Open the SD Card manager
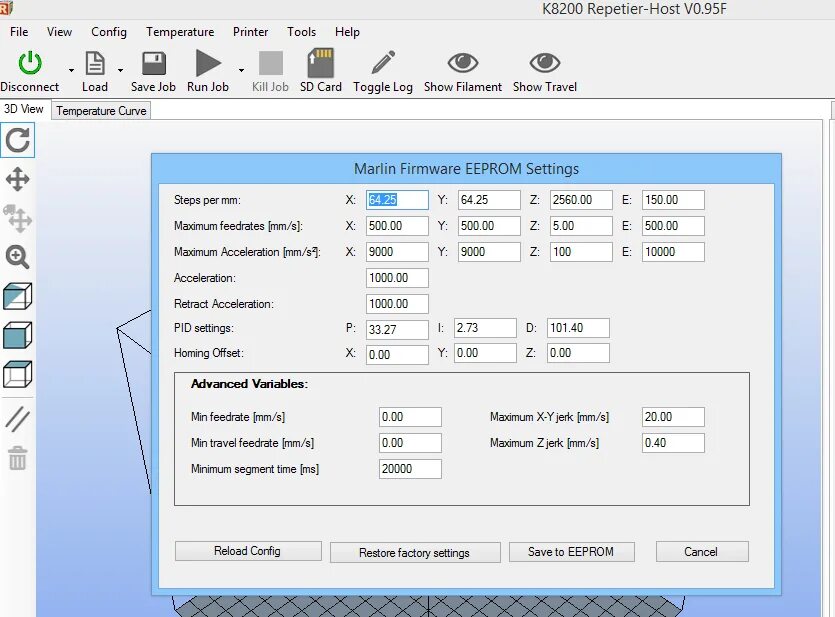 (x=321, y=63)
